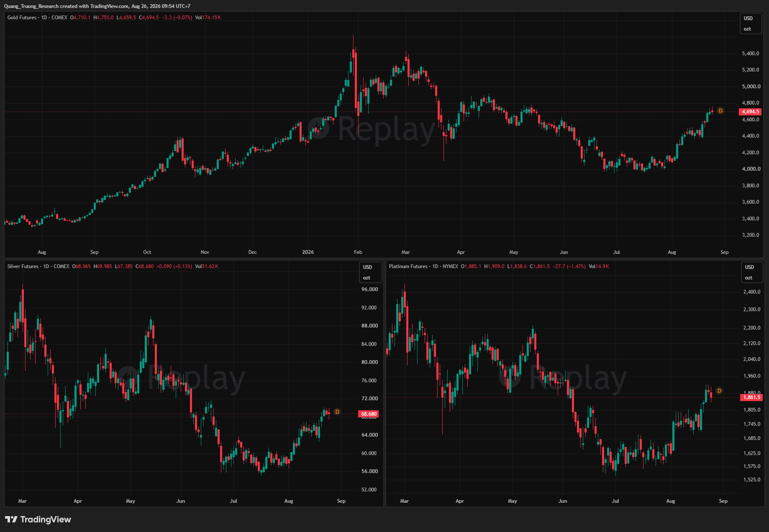Screen dimensions: 769x532
Task: Select the Silver Futures symbol title
Action: (23, 266)
